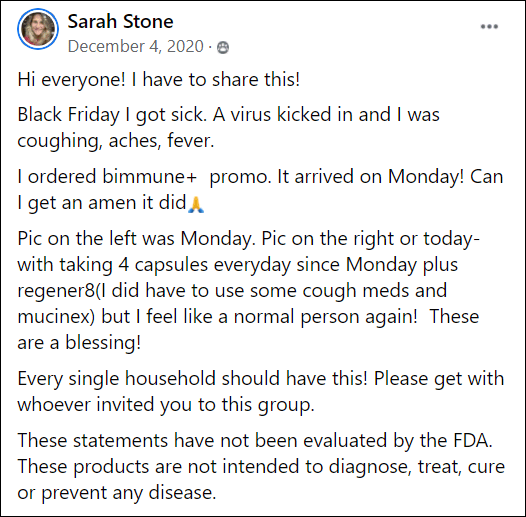
Task: Click 'whoever invited you to this group' line
Action: [166, 405]
